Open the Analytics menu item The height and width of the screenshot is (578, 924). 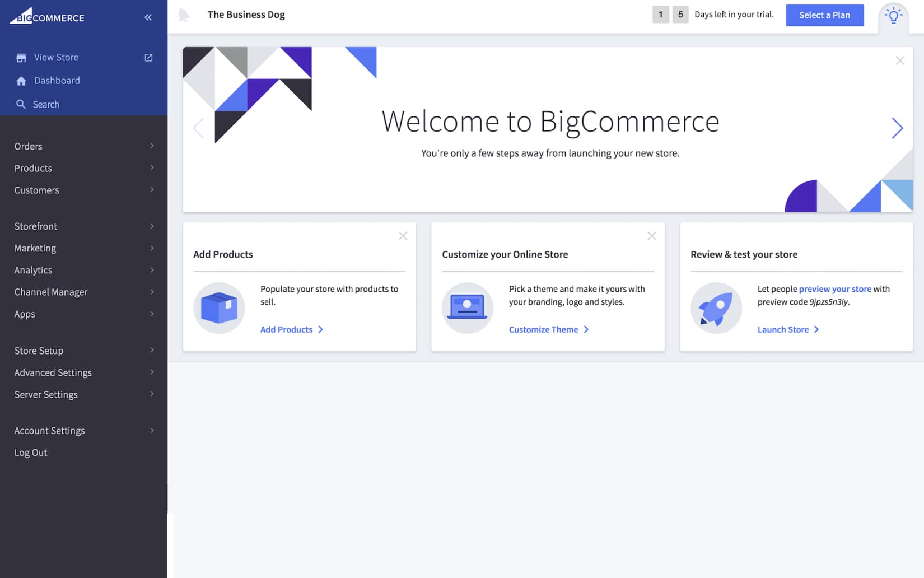pos(32,270)
